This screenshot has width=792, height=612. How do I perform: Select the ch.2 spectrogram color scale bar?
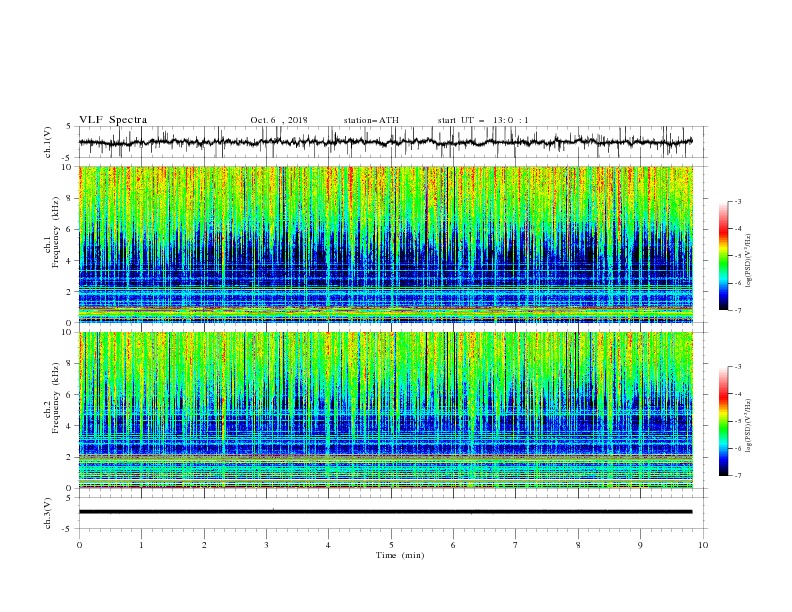723,421
